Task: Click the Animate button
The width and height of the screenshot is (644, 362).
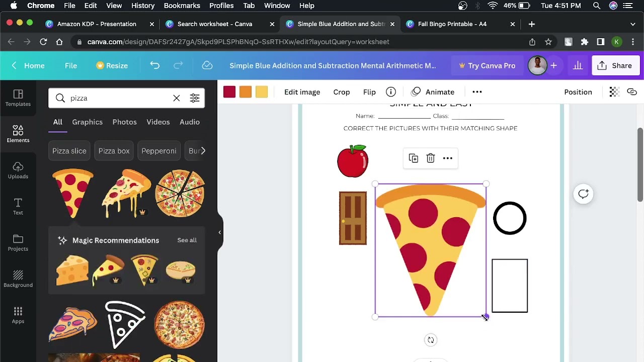Action: [x=433, y=92]
